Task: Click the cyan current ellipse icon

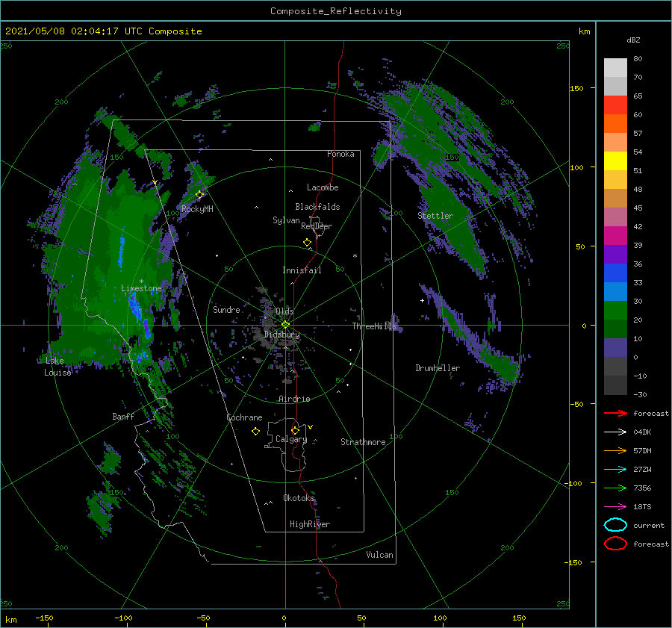Action: coord(615,525)
